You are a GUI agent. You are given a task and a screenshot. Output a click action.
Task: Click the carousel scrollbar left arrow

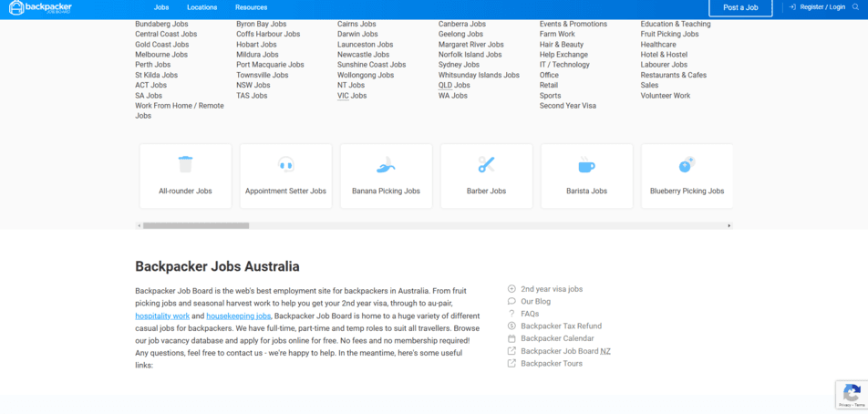point(139,226)
